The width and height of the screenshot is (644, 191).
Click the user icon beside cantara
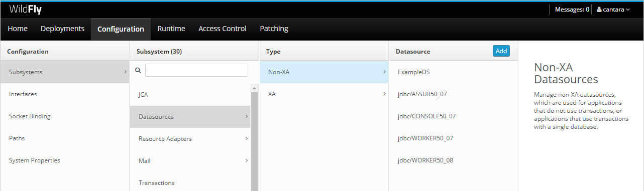[x=599, y=10]
